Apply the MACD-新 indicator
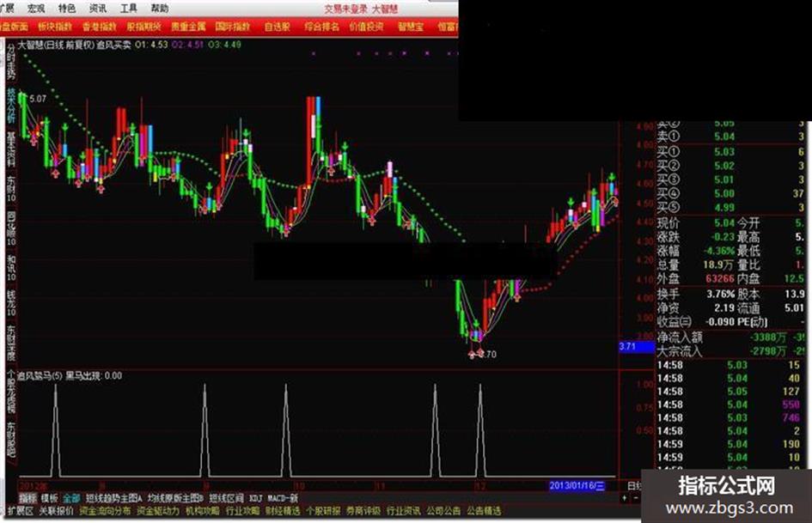The width and height of the screenshot is (812, 523). [283, 498]
